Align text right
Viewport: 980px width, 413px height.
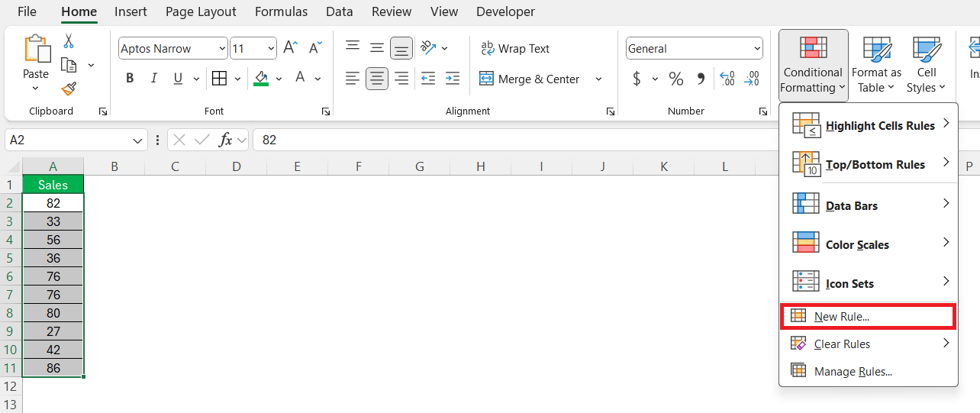coord(401,78)
